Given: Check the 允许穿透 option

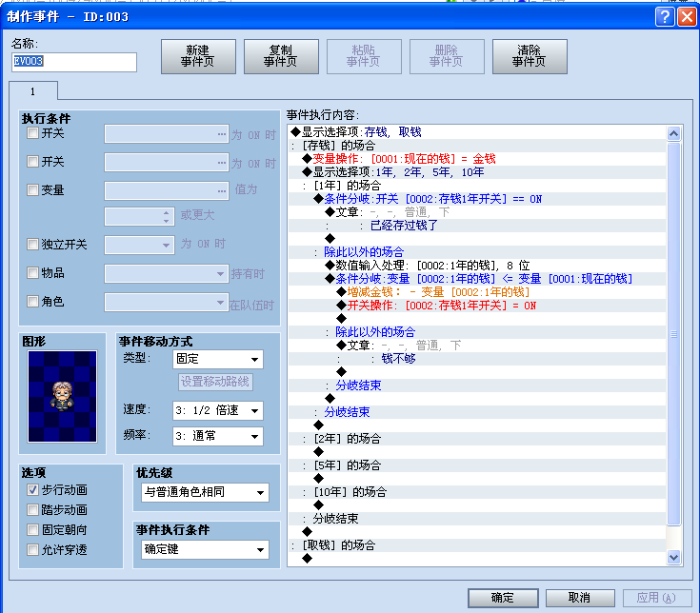Looking at the screenshot, I should click(32, 549).
